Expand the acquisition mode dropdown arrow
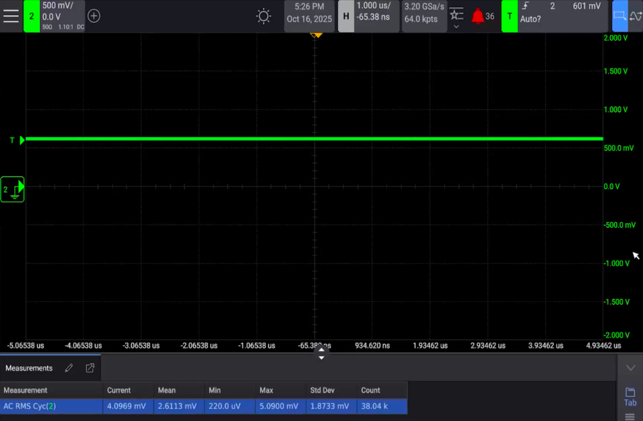Viewport: 643px width, 421px height. (x=456, y=27)
